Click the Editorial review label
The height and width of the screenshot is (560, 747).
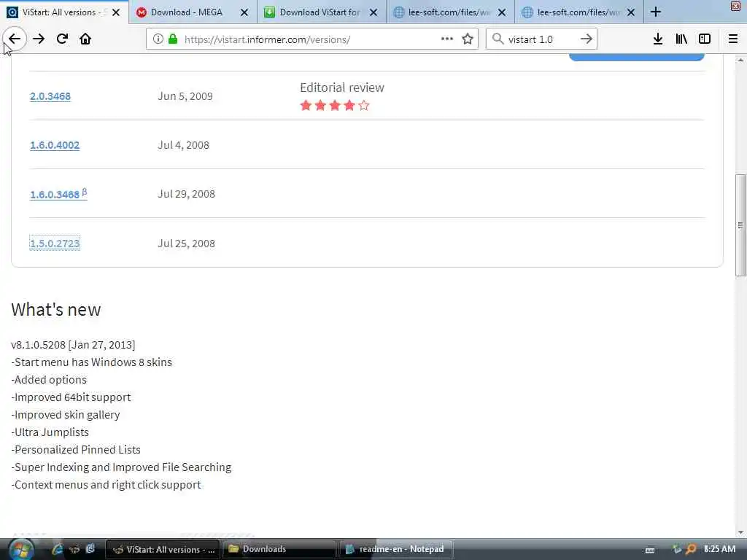coord(342,87)
